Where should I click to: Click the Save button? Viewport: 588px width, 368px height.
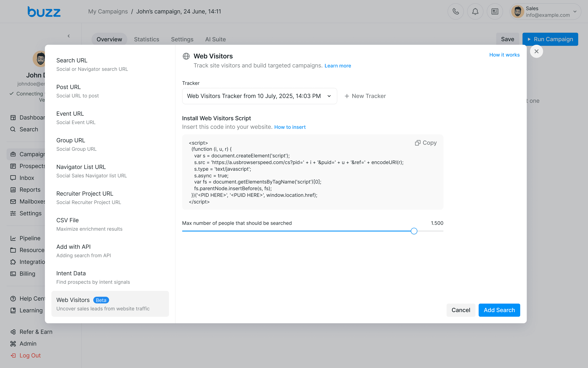tap(507, 39)
